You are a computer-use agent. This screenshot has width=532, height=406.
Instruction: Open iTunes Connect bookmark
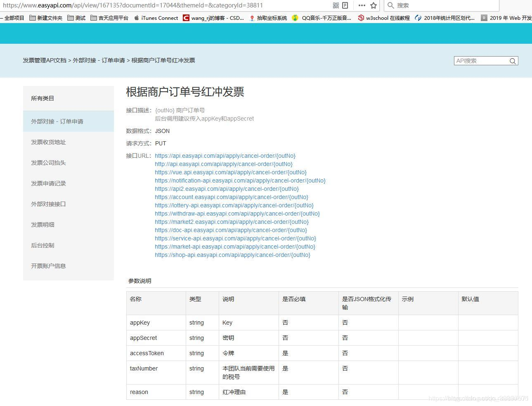tap(156, 18)
